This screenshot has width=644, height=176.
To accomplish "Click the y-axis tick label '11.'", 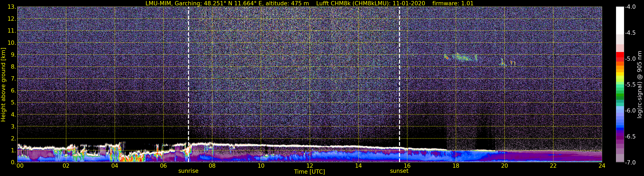I will coord(12,31).
